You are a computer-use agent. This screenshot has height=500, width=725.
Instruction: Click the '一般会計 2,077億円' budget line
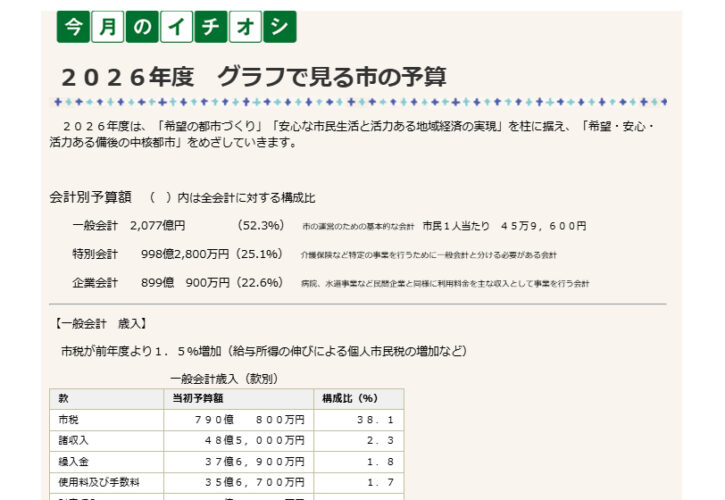click(x=129, y=226)
